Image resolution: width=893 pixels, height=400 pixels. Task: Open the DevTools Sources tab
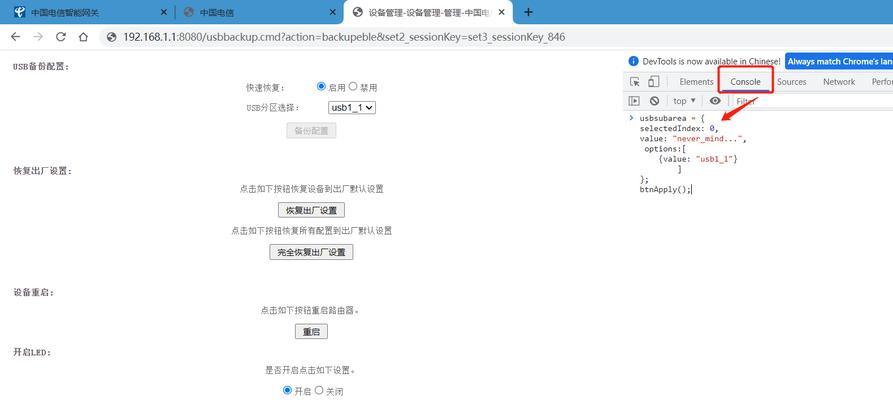792,82
